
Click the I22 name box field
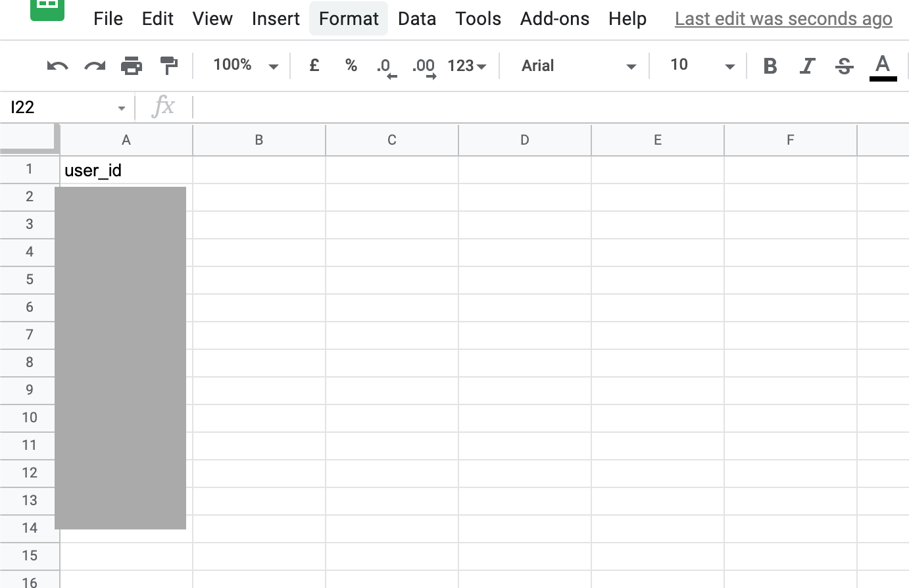click(66, 107)
